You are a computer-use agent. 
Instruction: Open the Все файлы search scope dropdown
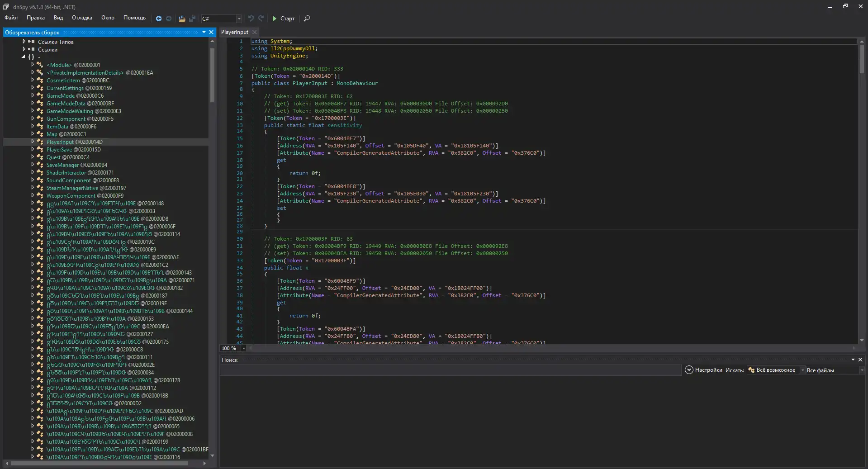[x=835, y=370]
